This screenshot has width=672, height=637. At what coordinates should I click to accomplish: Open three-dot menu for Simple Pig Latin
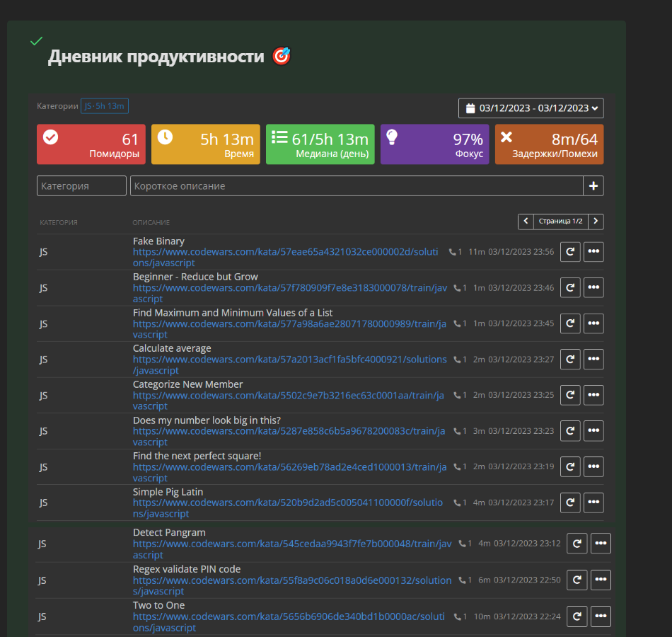tap(593, 503)
